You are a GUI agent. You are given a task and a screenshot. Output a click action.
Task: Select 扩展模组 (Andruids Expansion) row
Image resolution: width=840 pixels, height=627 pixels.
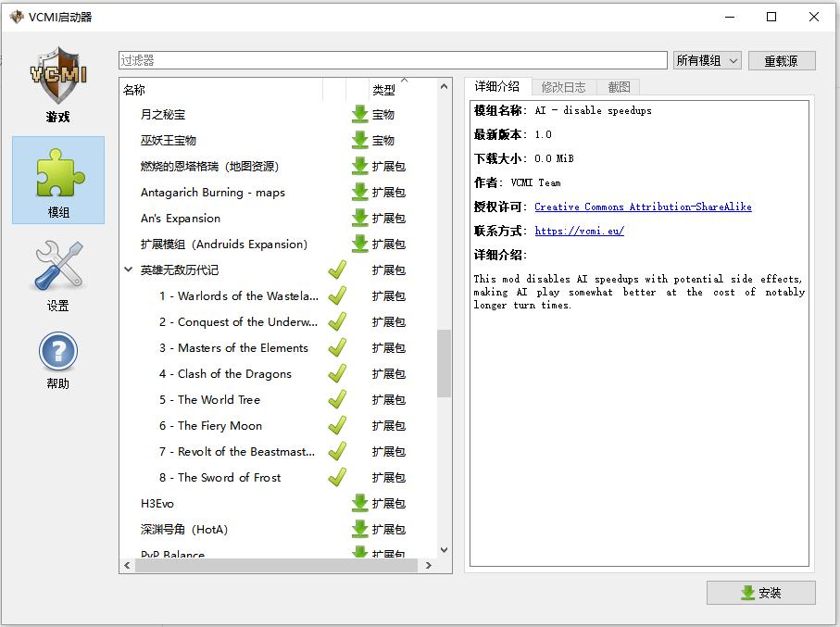tap(279, 244)
